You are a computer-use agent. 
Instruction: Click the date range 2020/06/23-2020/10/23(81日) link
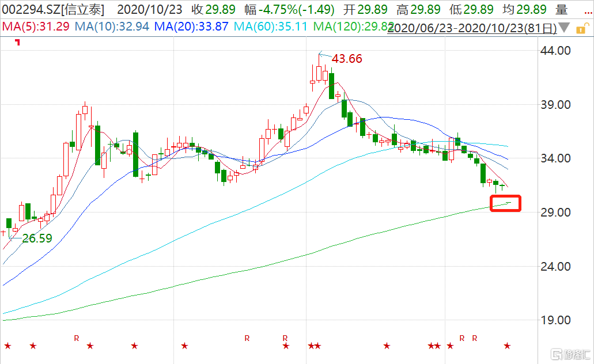click(472, 28)
